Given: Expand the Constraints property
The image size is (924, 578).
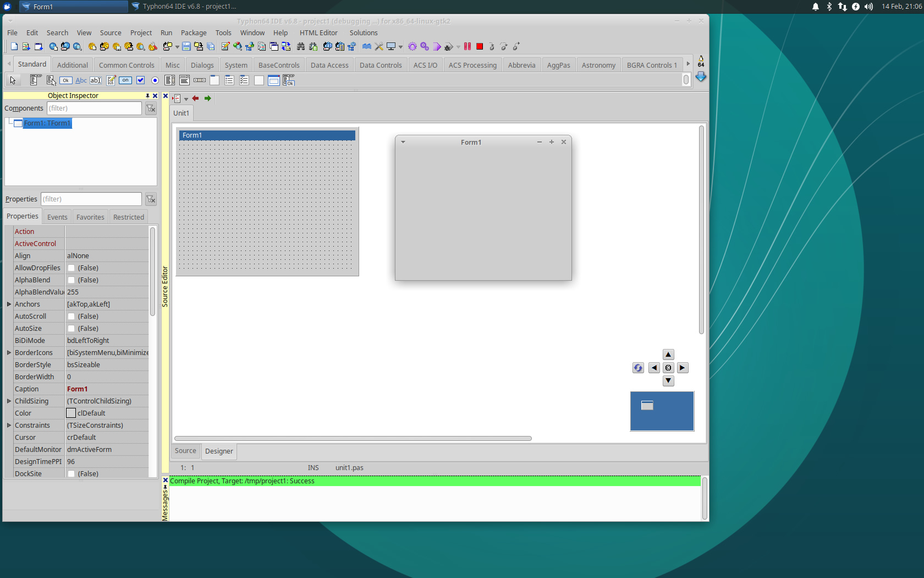Looking at the screenshot, I should [x=9, y=426].
